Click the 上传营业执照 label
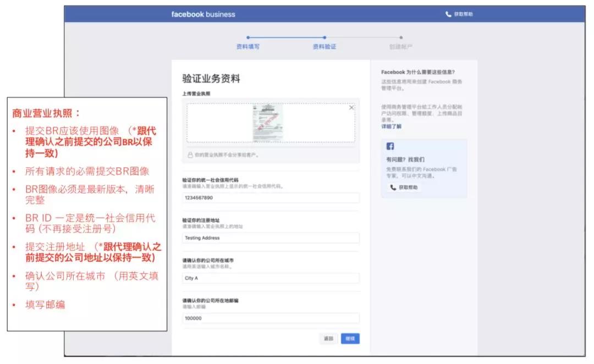This screenshot has width=594, height=364. [x=196, y=93]
